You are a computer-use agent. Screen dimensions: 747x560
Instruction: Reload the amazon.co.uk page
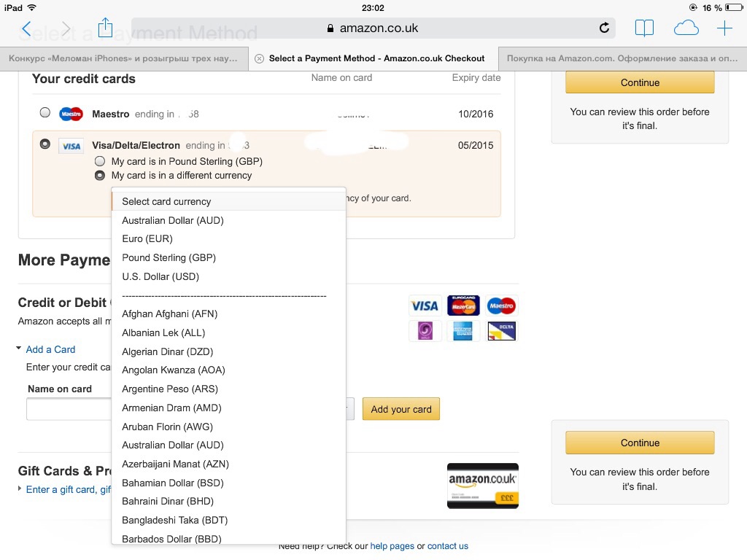point(604,28)
